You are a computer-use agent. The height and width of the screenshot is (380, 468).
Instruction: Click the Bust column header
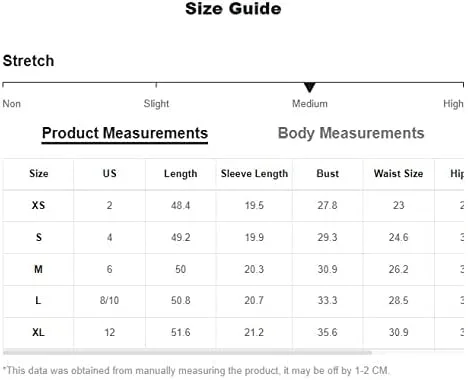[x=328, y=173]
